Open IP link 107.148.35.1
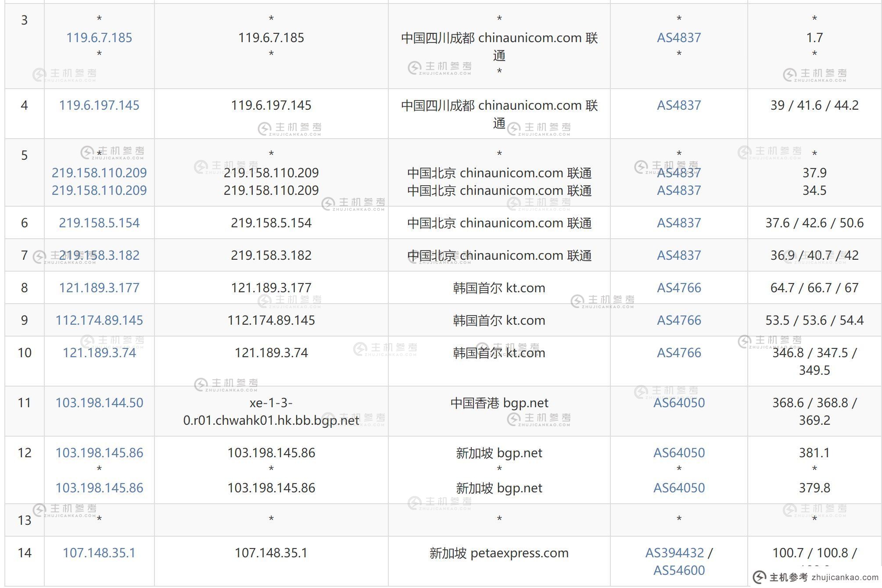Screen dimensions: 882x588 (x=99, y=553)
